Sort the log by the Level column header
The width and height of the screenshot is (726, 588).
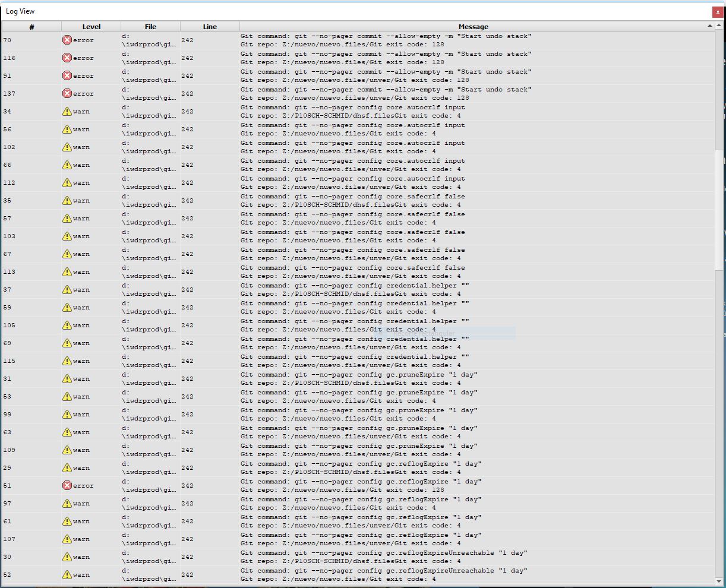tap(91, 27)
